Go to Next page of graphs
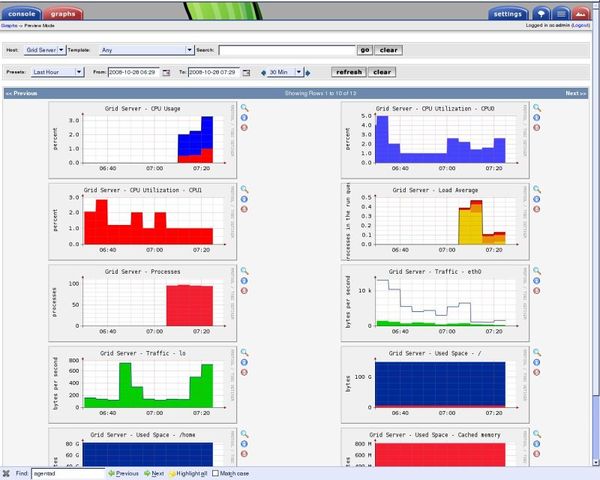This screenshot has width=600, height=480. coord(574,92)
